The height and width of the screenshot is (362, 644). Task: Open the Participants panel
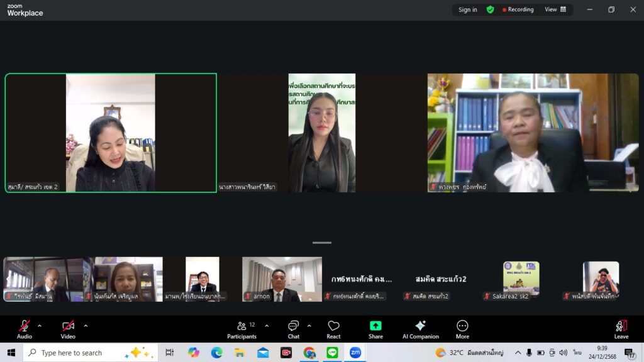(241, 329)
